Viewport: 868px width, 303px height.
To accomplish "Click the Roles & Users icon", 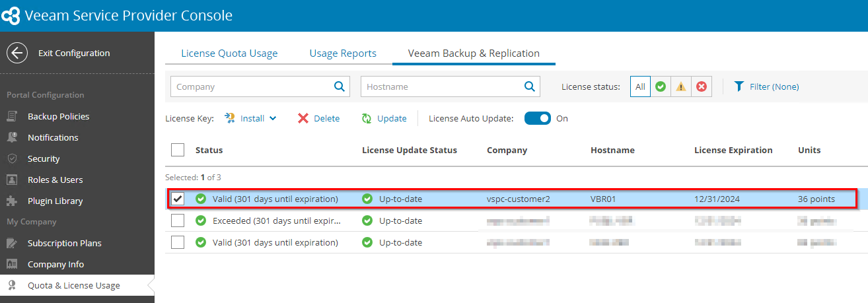I will [x=11, y=180].
